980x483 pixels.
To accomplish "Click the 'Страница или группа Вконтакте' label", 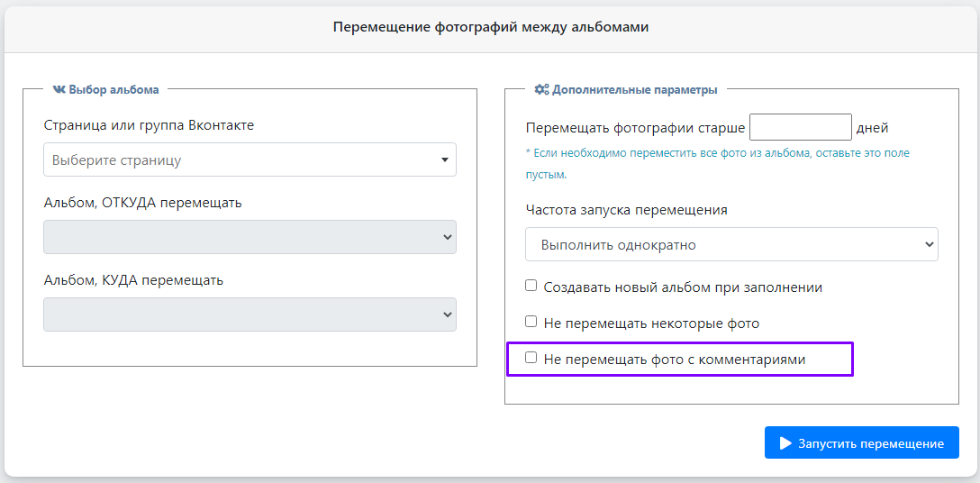I will point(149,125).
